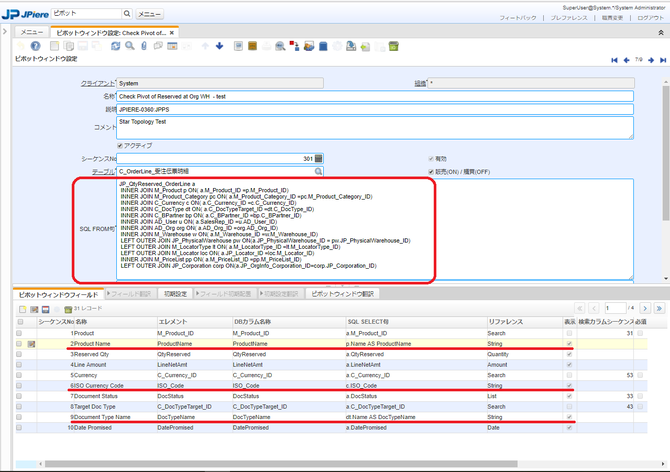The width and height of the screenshot is (670, 472).
Task: Click in the SQL FROM句 text area
Action: (x=375, y=229)
